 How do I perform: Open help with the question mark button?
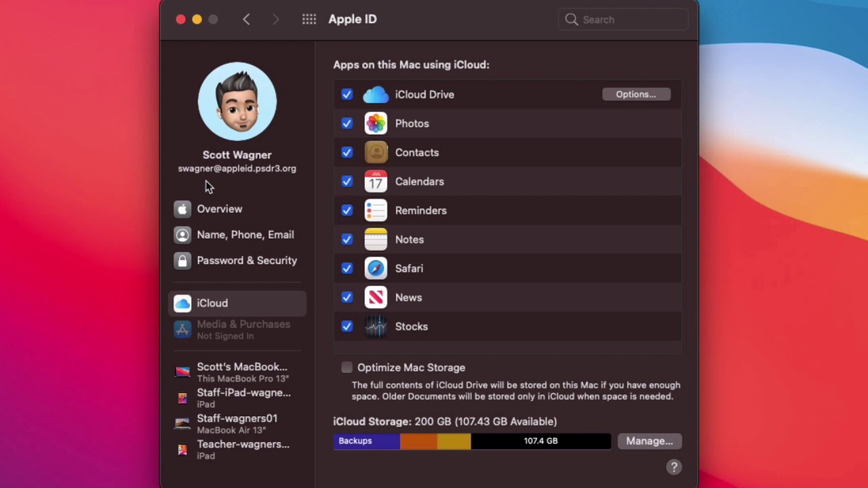(x=673, y=467)
